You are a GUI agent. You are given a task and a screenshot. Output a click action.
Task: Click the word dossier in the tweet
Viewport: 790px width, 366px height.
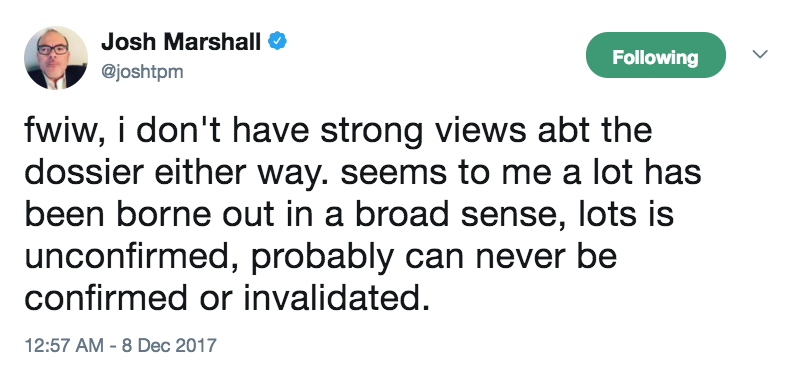[84, 172]
